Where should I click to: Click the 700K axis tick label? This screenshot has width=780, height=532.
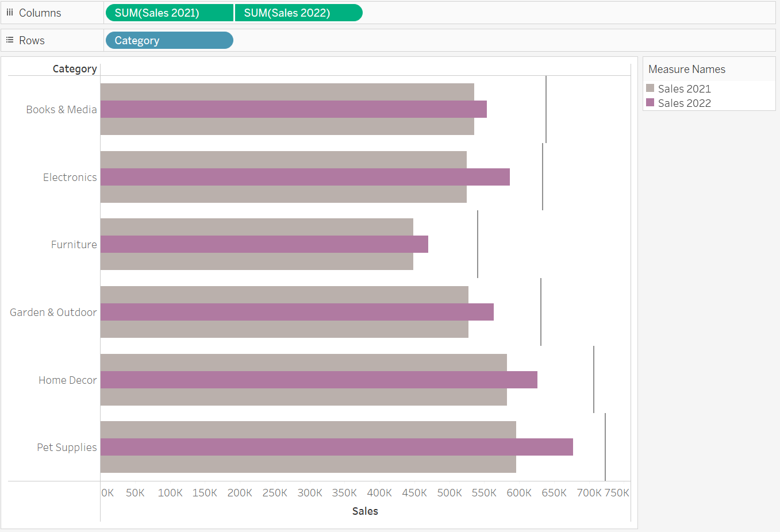tap(589, 492)
